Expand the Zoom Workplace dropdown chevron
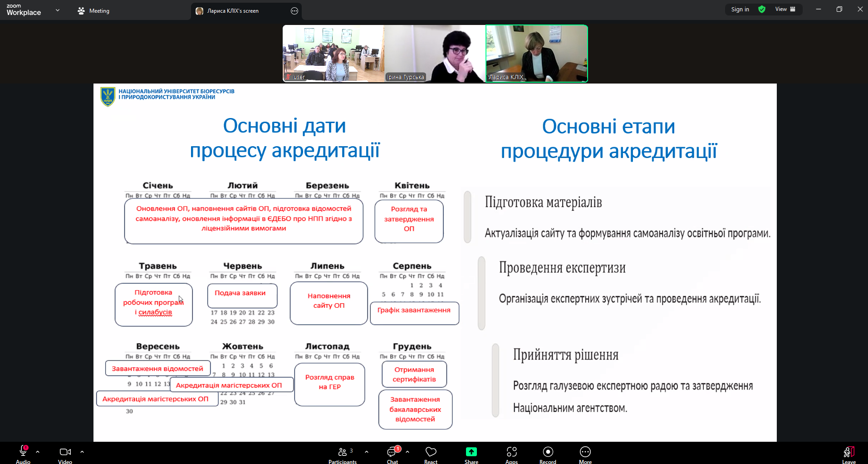868x464 pixels. tap(58, 10)
